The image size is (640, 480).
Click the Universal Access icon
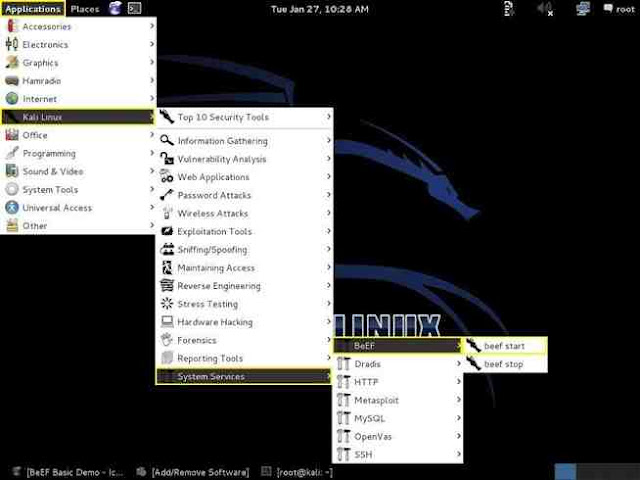12,208
